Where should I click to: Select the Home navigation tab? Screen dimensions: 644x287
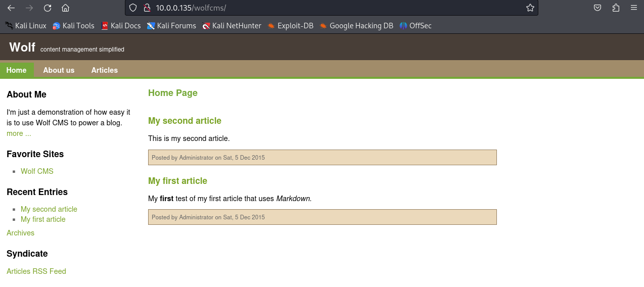point(17,70)
